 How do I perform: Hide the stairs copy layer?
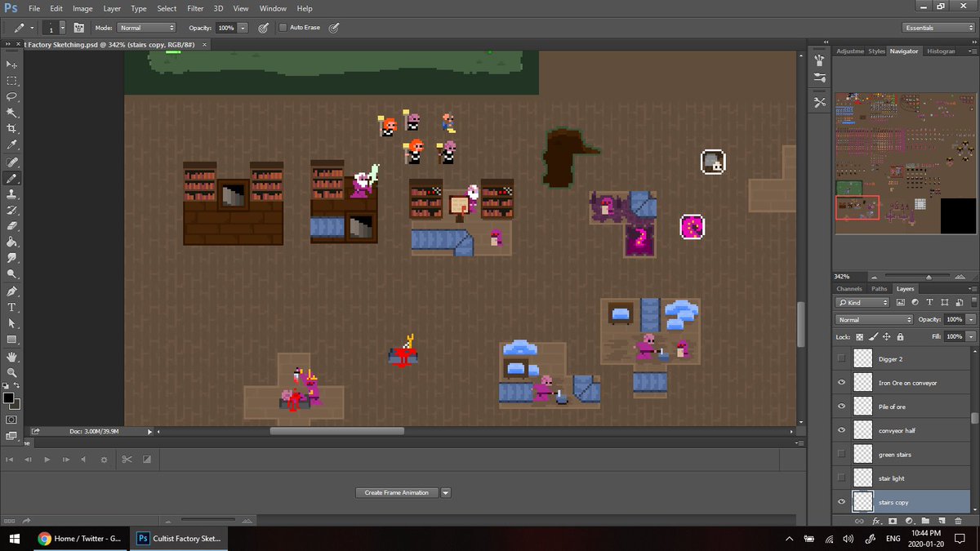click(842, 501)
